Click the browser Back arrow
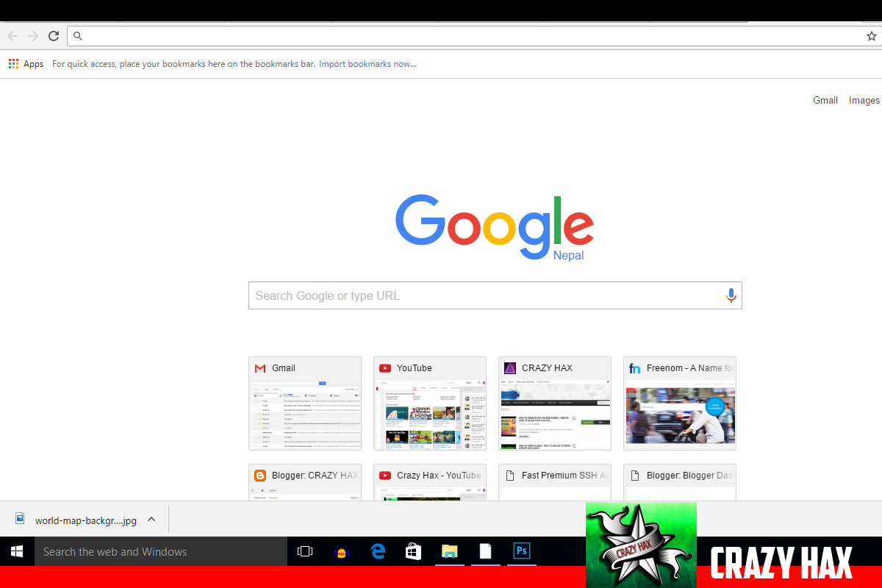The width and height of the screenshot is (882, 588). click(12, 36)
